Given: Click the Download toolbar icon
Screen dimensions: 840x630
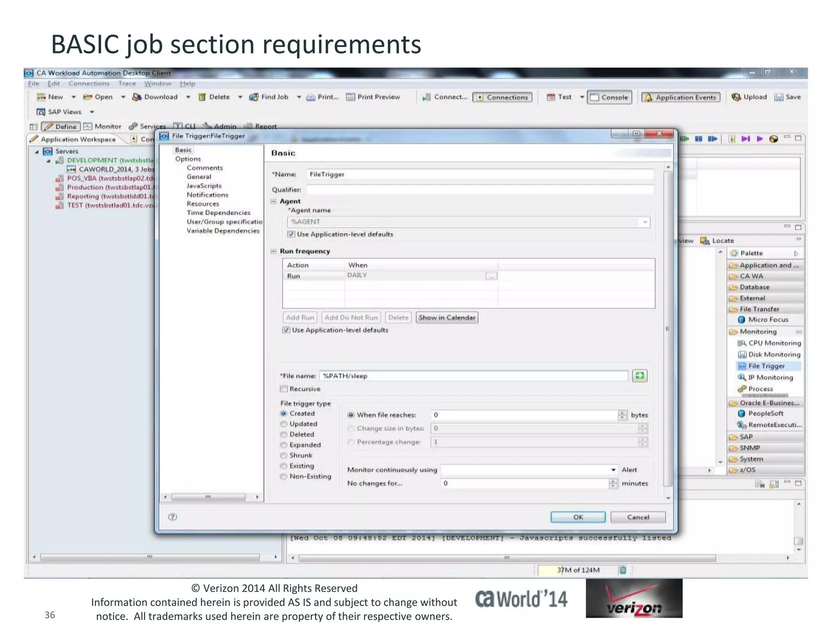Looking at the screenshot, I should (x=137, y=97).
